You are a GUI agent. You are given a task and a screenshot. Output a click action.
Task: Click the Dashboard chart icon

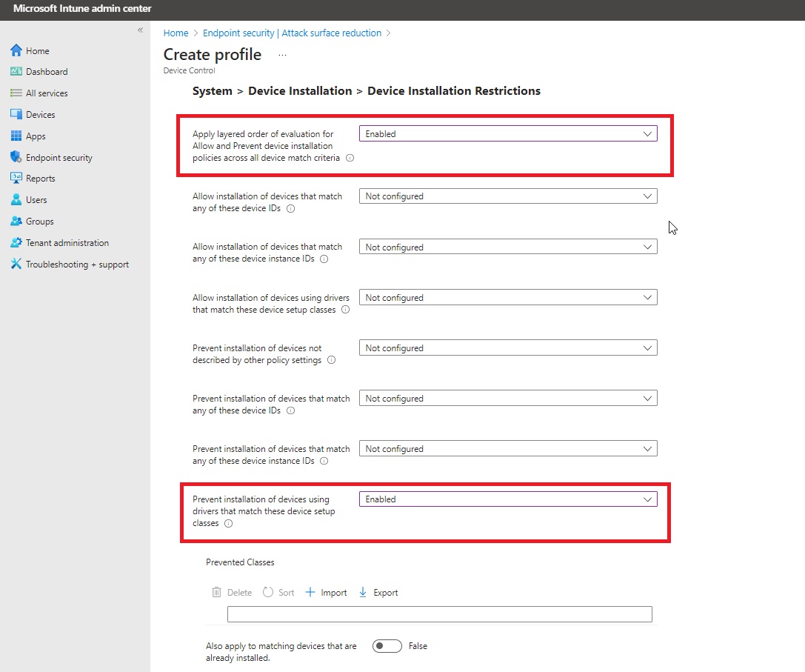pos(16,71)
